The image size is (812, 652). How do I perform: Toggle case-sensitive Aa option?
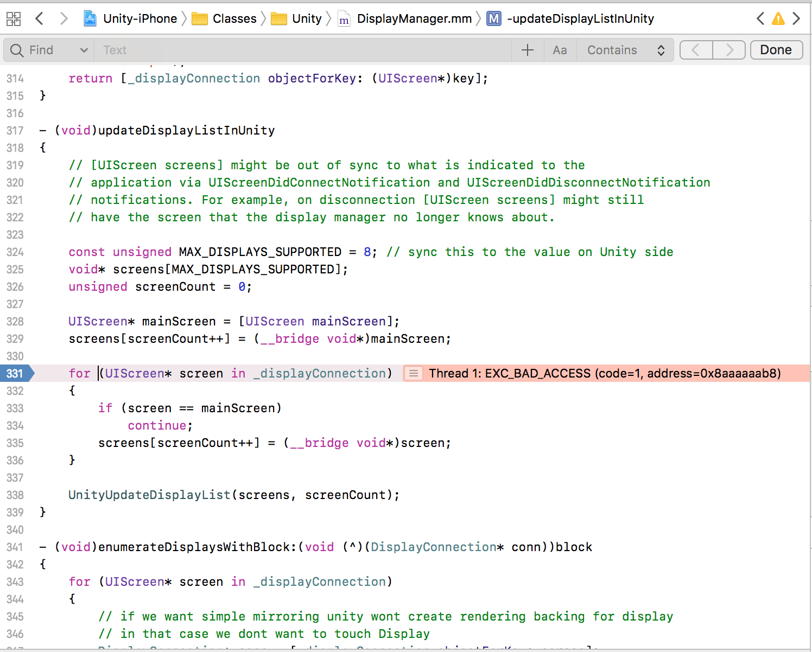tap(560, 50)
